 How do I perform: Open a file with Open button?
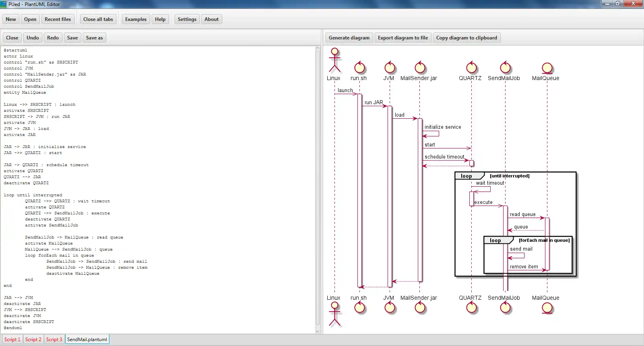click(x=30, y=19)
